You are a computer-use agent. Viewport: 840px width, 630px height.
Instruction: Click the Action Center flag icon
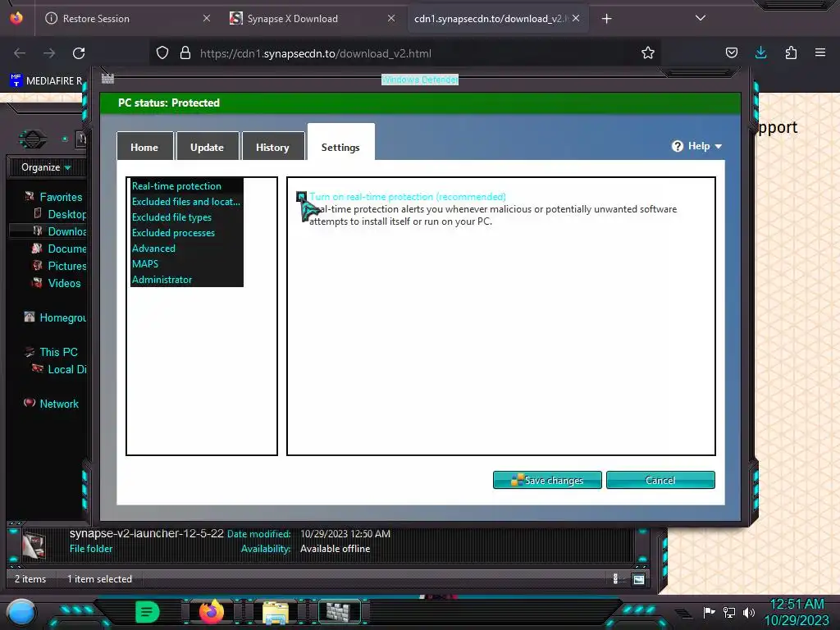pyautogui.click(x=710, y=612)
